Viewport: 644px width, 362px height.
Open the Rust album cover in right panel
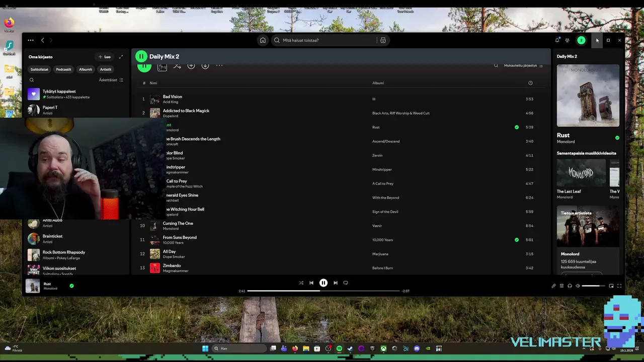[588, 96]
